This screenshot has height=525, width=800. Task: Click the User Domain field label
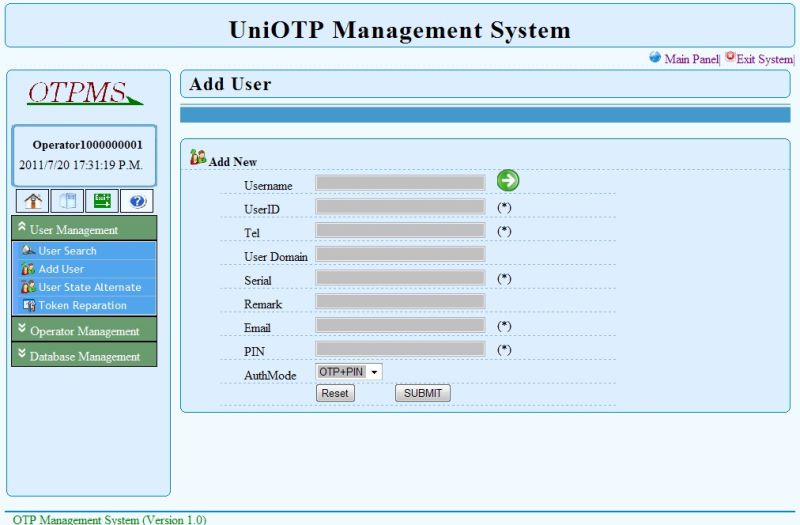tap(276, 257)
